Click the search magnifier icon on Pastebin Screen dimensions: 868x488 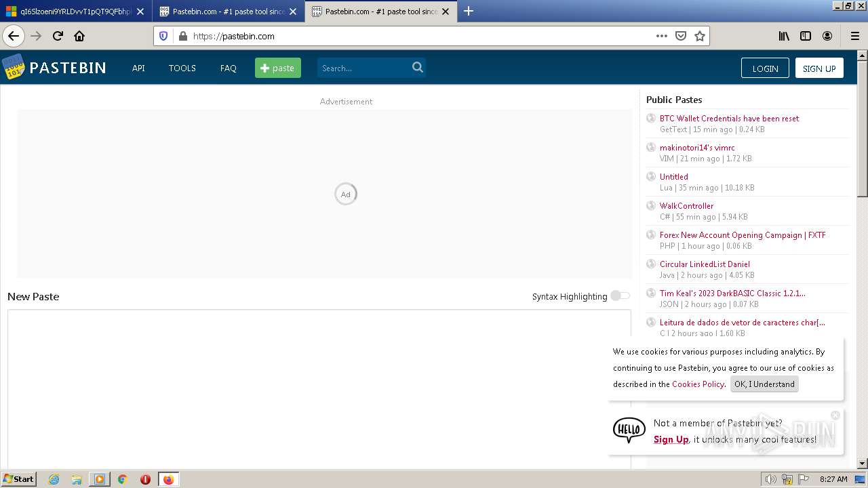coord(418,67)
